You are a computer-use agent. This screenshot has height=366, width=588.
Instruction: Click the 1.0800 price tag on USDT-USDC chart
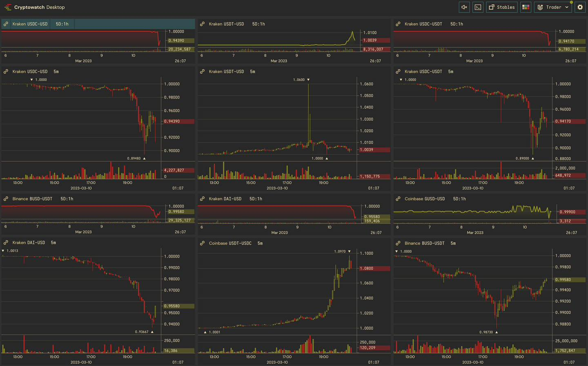pyautogui.click(x=374, y=268)
